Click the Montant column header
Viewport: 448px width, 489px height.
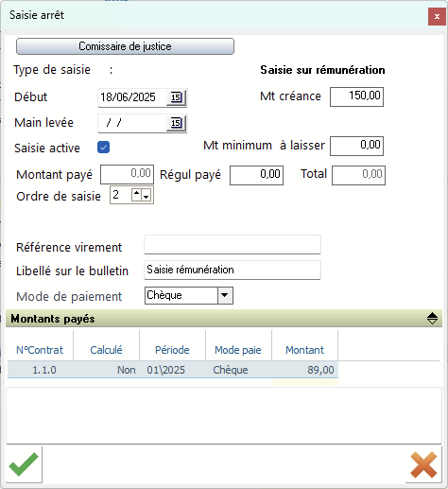304,350
